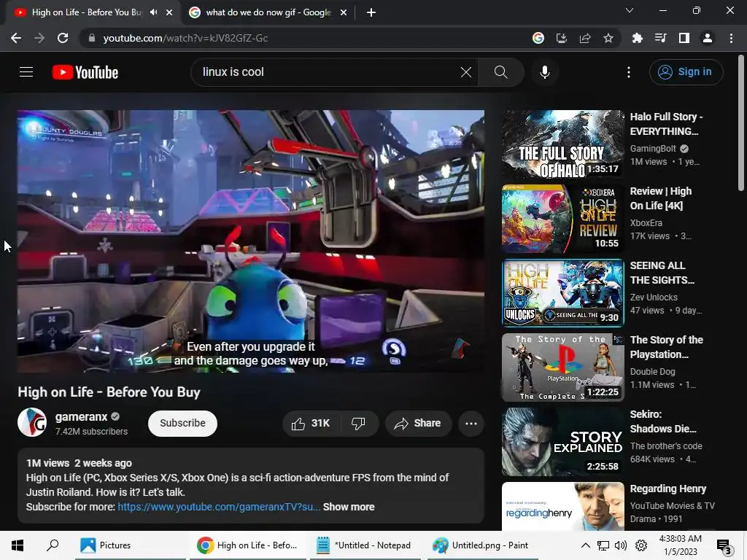The height and width of the screenshot is (560, 747).
Task: Go back with browser back arrow
Action: coord(16,38)
